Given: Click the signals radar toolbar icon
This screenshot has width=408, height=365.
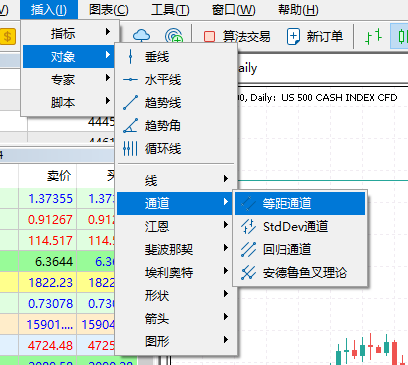Looking at the screenshot, I should (174, 36).
